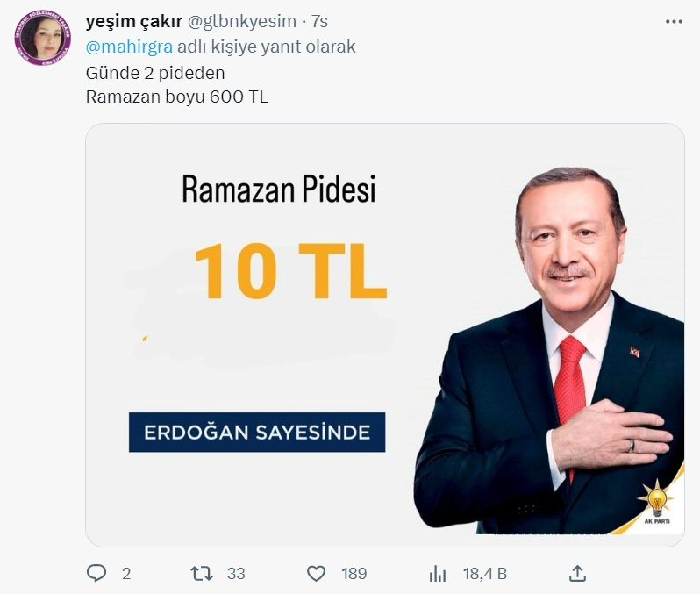
Task: Click the retweet count 33
Action: [x=236, y=574]
